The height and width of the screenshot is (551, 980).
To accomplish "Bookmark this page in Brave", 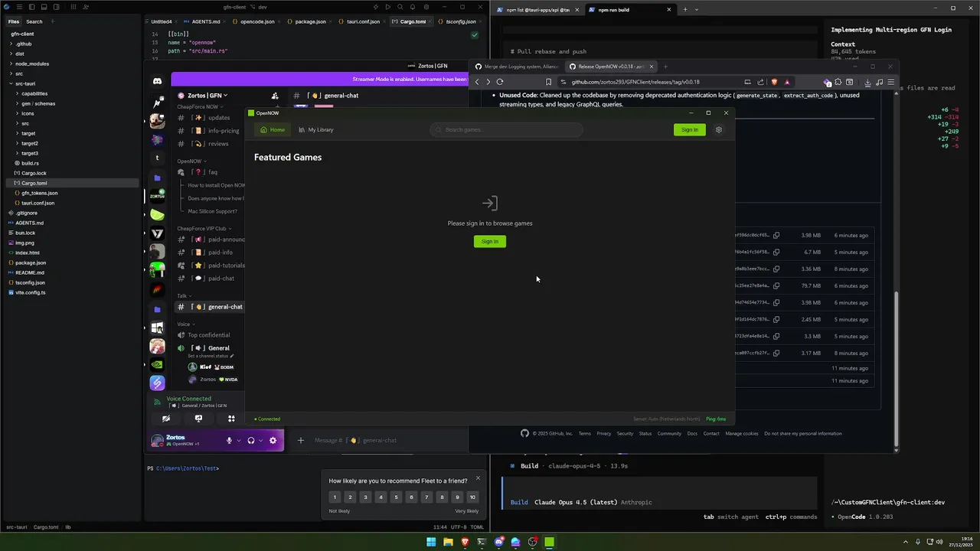I will point(548,82).
